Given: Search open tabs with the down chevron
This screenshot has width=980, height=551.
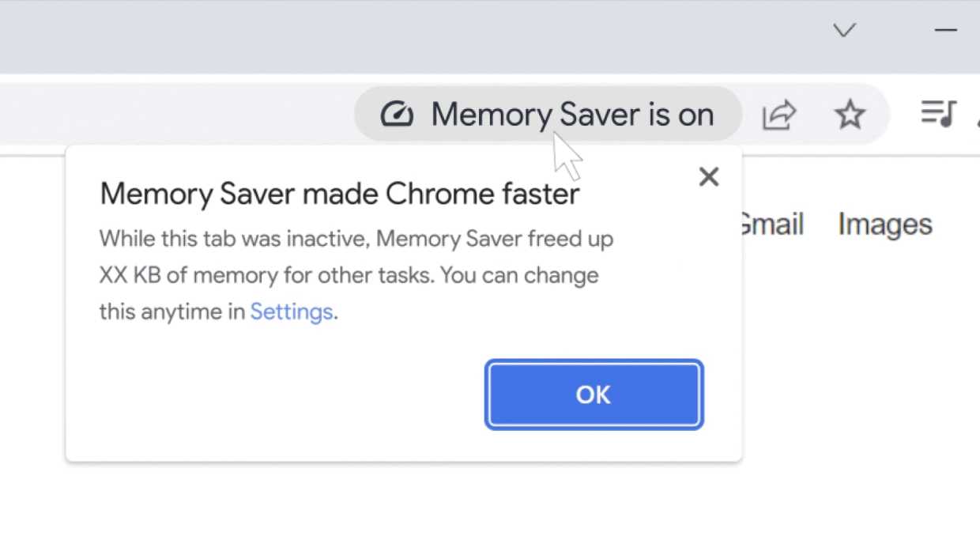Looking at the screenshot, I should pyautogui.click(x=844, y=31).
